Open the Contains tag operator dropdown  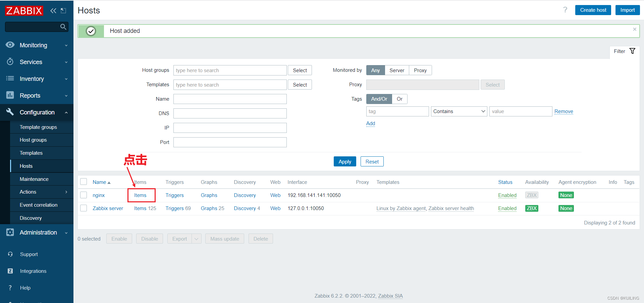tap(459, 111)
